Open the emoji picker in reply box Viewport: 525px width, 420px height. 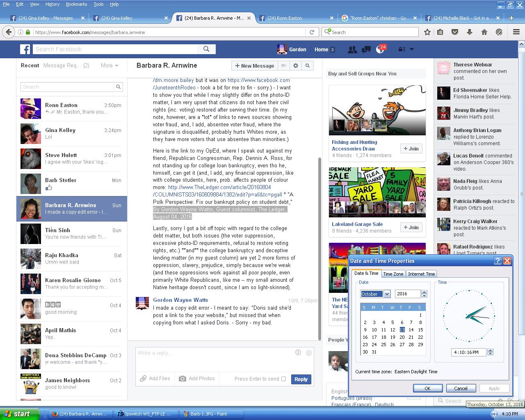click(x=308, y=352)
